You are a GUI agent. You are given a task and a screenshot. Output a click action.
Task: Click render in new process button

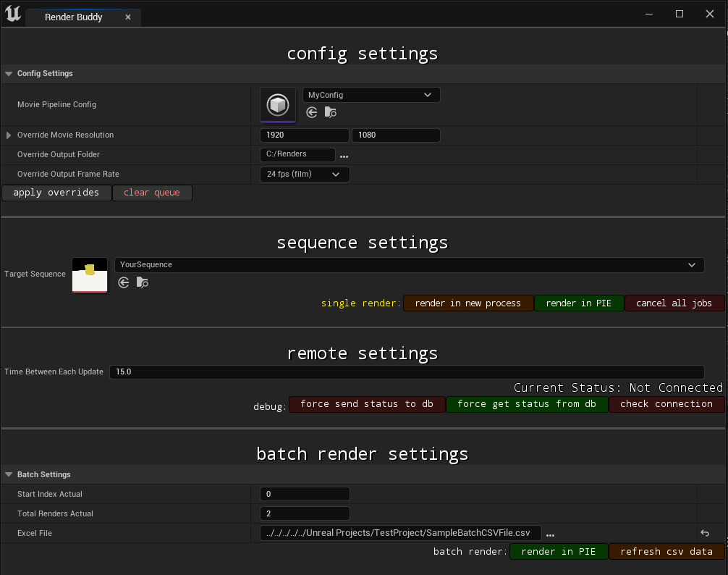click(x=468, y=303)
